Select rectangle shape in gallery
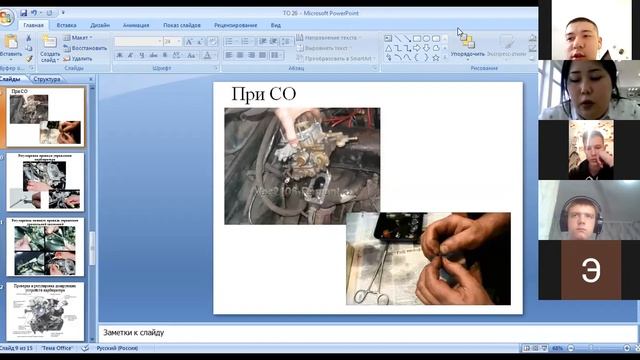The height and width of the screenshot is (360, 640). pos(417,38)
